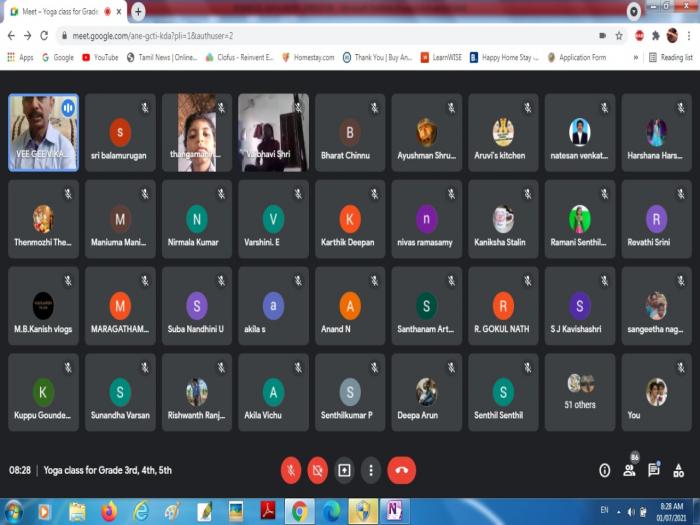Open the Windows Start button
The height and width of the screenshot is (525, 700).
12,512
